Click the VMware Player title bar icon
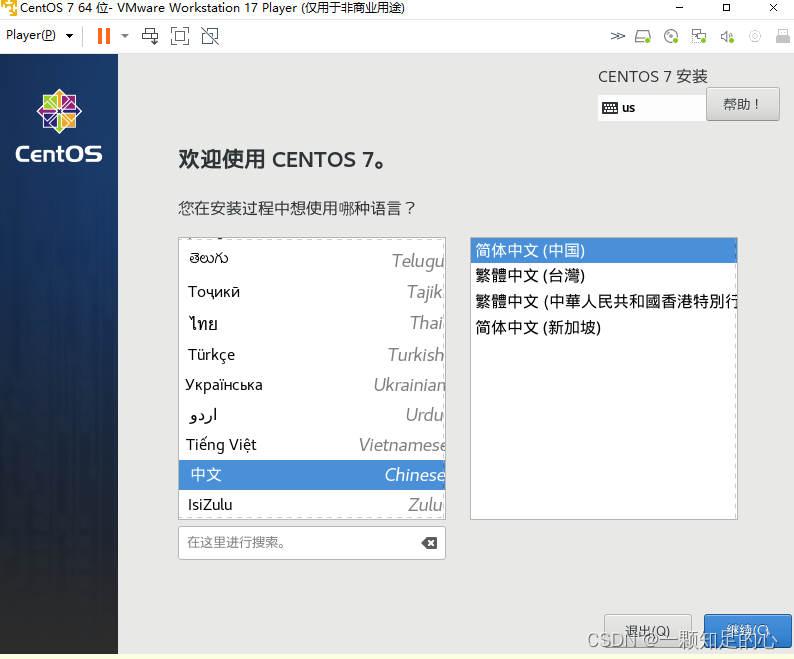The height and width of the screenshot is (659, 794). [9, 8]
